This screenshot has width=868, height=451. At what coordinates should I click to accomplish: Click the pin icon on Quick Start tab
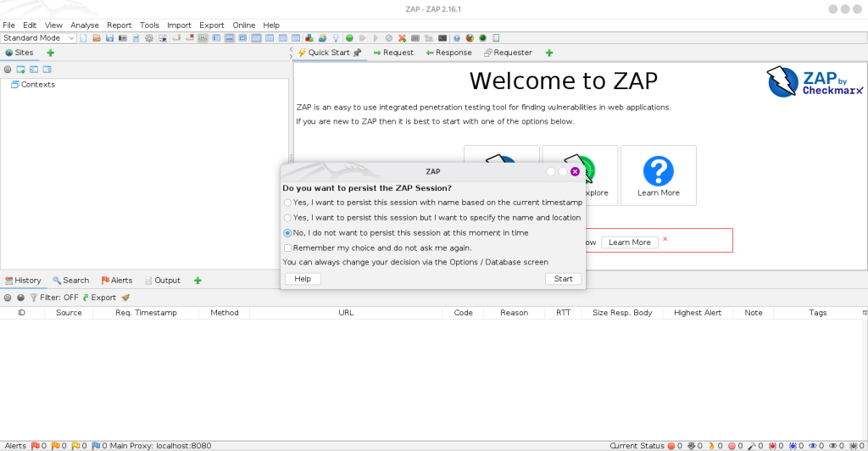pos(357,53)
